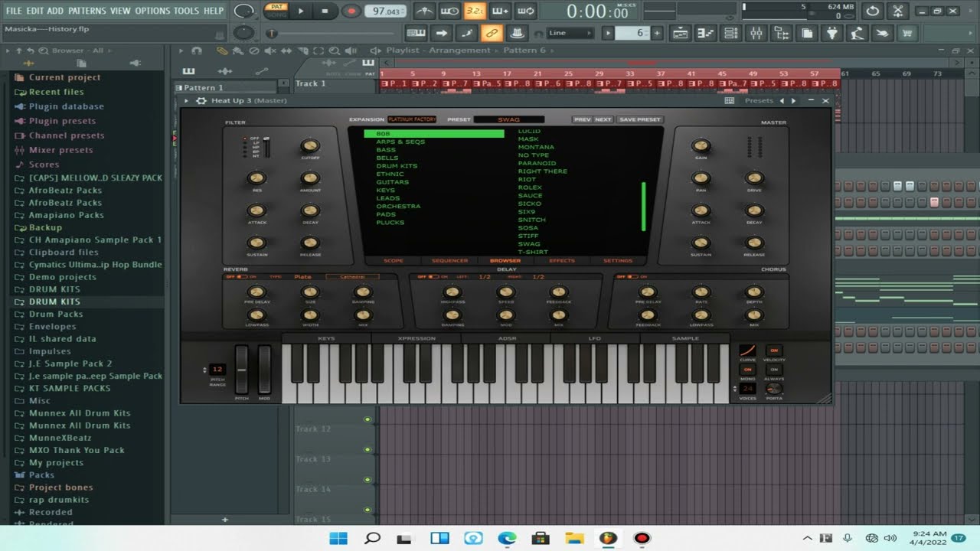Toggle the Always ON porta button

(774, 370)
